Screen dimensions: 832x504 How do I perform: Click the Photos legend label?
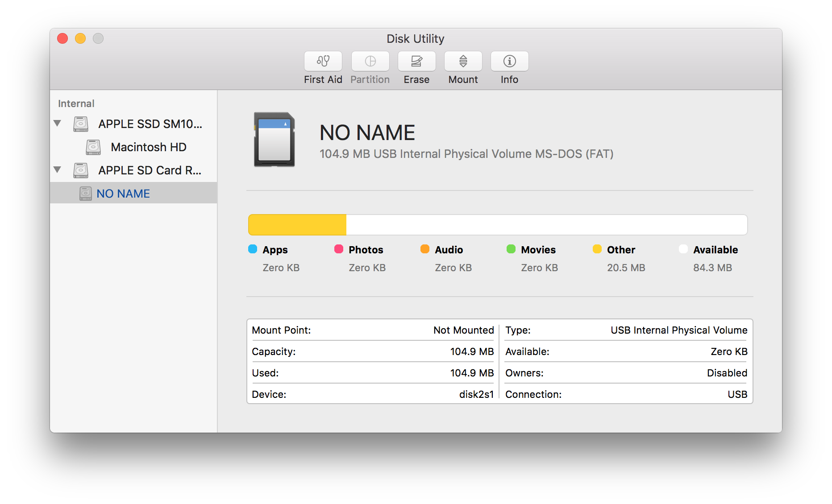366,250
